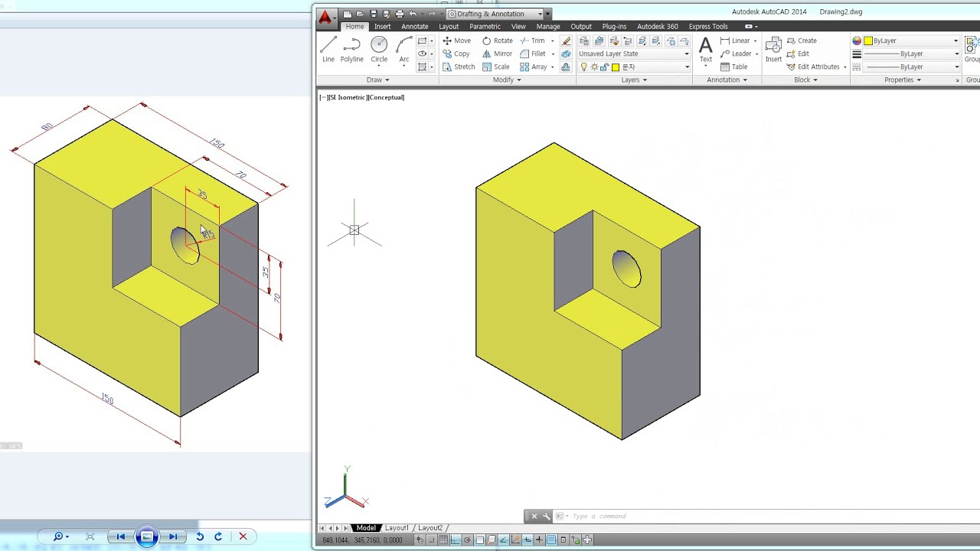Delete image in photo viewer
980x551 pixels.
pos(243,536)
